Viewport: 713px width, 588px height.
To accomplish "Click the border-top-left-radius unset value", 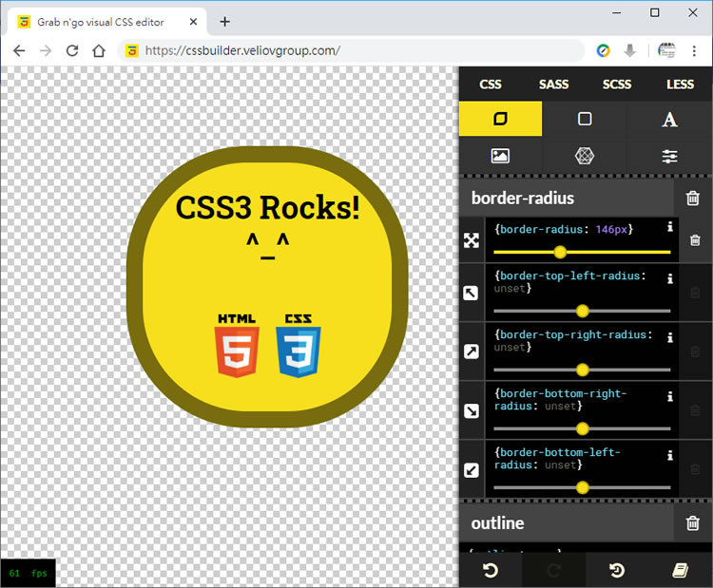I will point(510,288).
